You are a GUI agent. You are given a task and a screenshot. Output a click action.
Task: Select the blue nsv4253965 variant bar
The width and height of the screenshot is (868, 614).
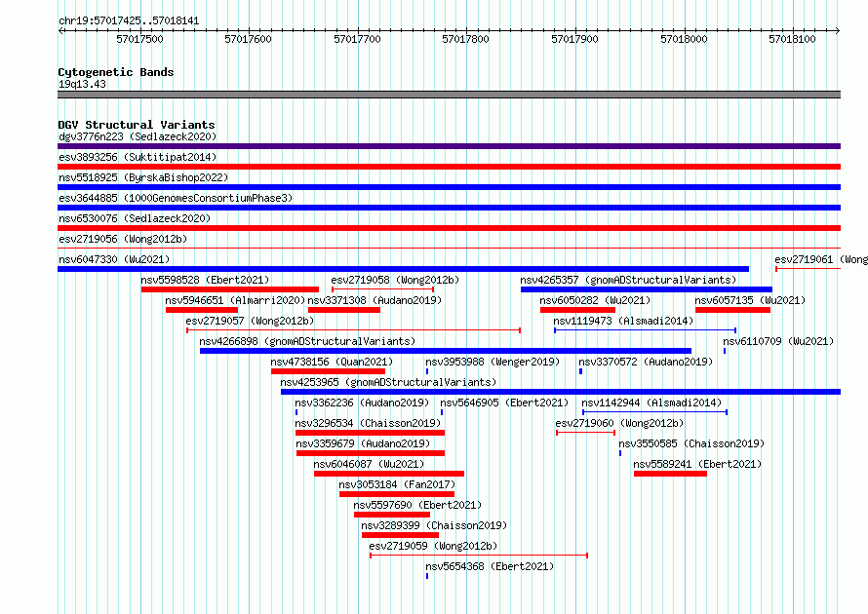click(561, 392)
